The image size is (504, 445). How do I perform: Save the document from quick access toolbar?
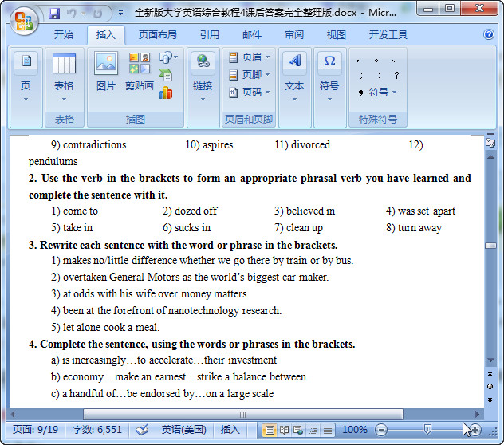[54, 14]
